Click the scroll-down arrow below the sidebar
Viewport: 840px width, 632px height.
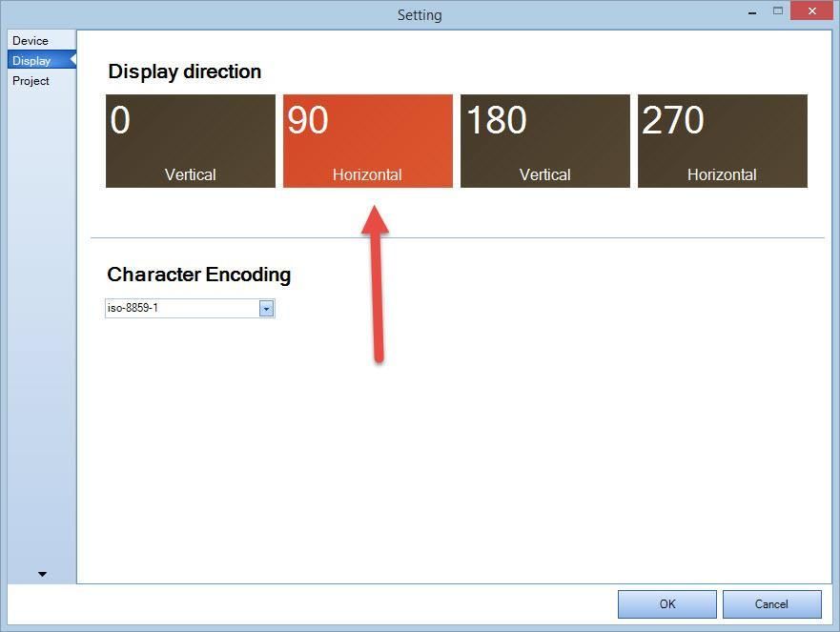(41, 573)
